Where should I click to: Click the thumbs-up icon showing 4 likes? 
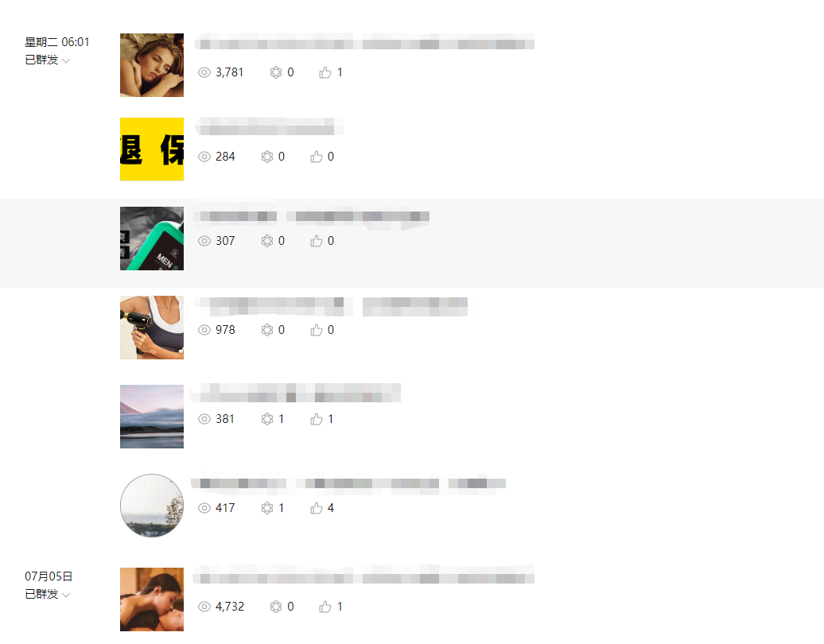tap(316, 508)
